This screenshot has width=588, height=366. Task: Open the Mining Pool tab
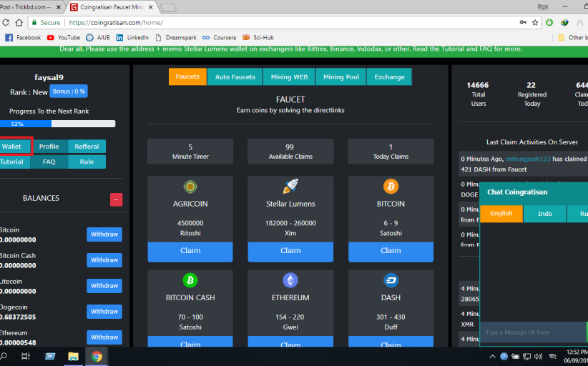pyautogui.click(x=341, y=77)
